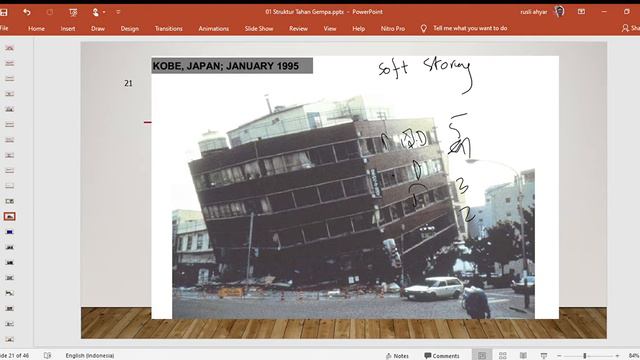Switch to Reading View
The image size is (640, 360).
(x=523, y=356)
